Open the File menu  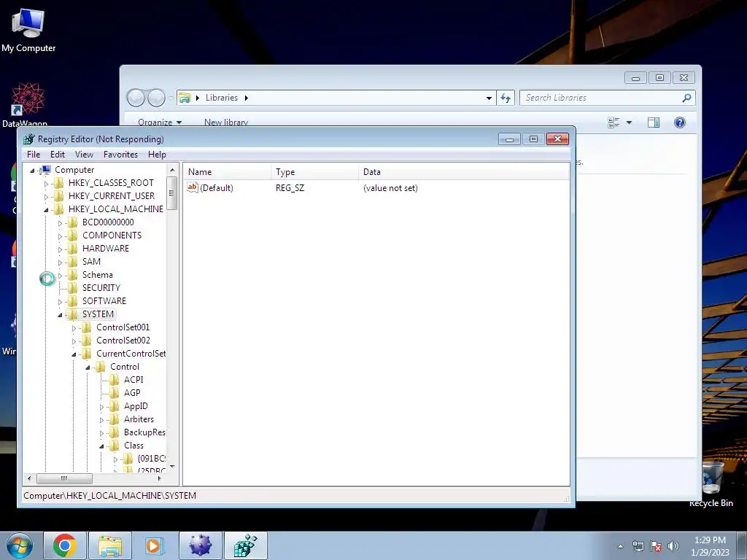point(34,155)
